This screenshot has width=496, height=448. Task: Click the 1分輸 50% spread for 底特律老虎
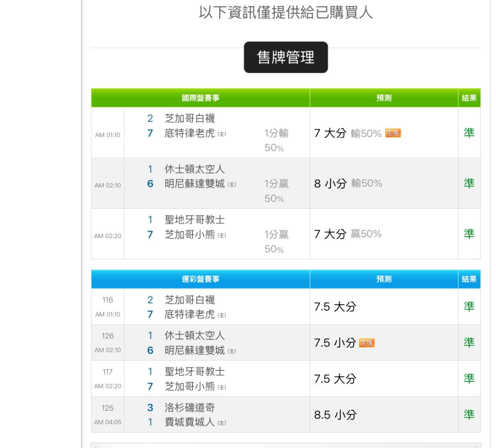[276, 140]
